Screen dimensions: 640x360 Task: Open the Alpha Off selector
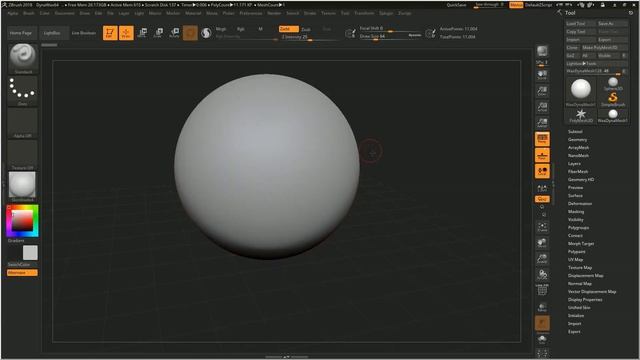point(22,123)
